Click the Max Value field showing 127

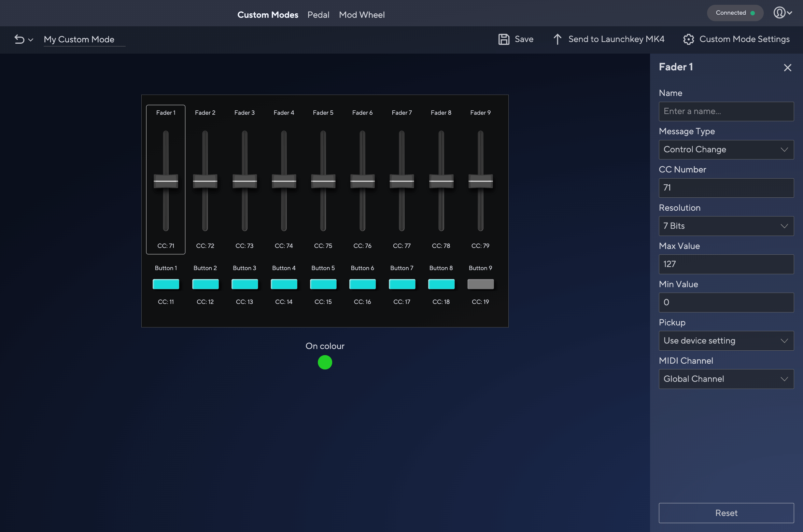(x=726, y=264)
